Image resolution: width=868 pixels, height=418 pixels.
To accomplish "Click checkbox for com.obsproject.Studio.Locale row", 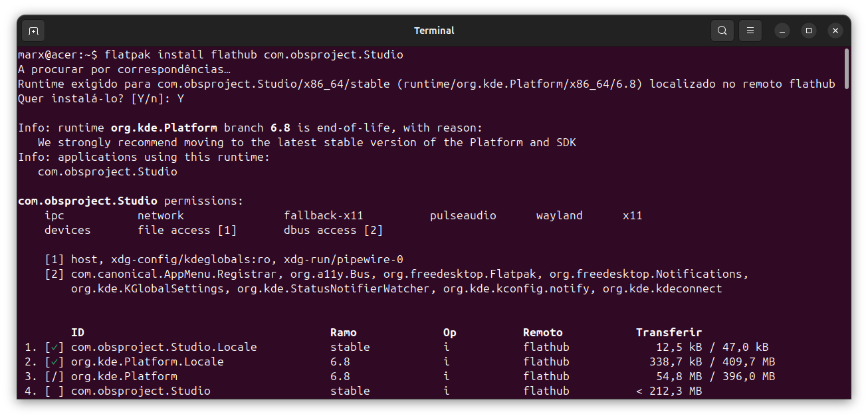I will 54,347.
